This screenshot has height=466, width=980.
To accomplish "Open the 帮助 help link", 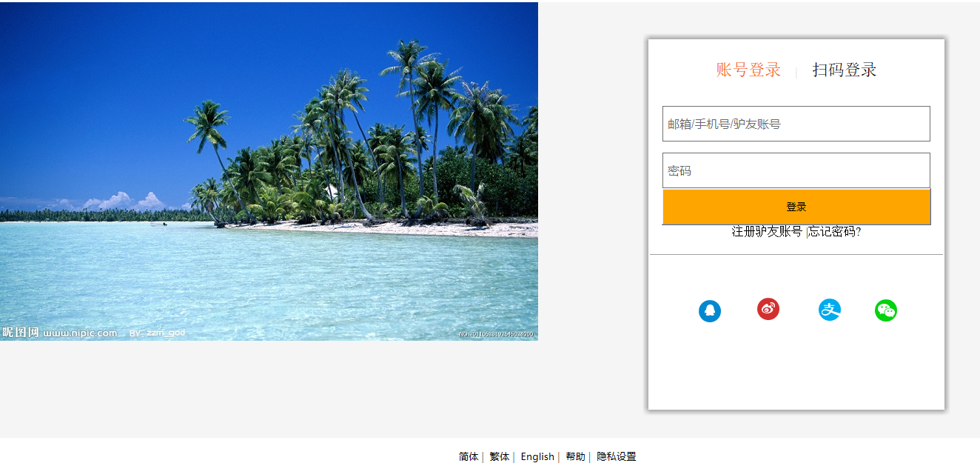I will tap(575, 456).
